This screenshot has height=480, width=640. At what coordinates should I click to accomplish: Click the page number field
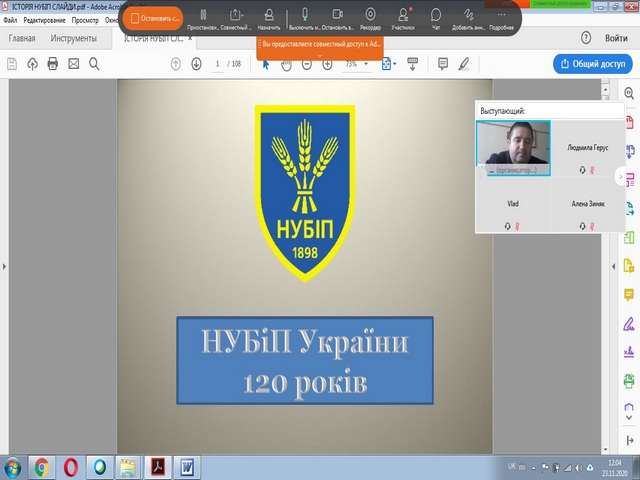pos(218,64)
